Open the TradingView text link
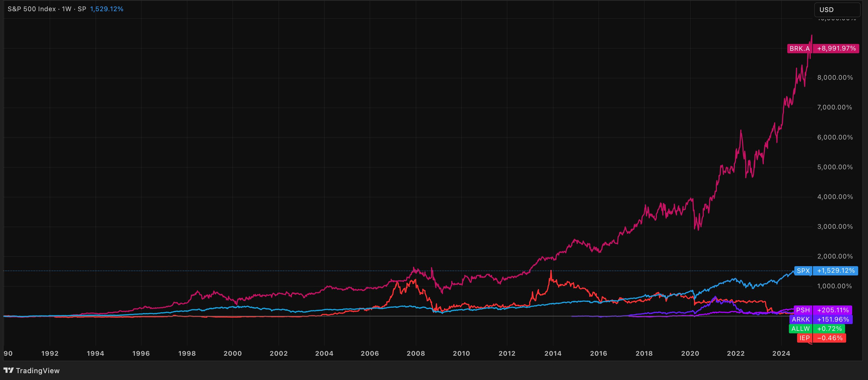 point(37,370)
